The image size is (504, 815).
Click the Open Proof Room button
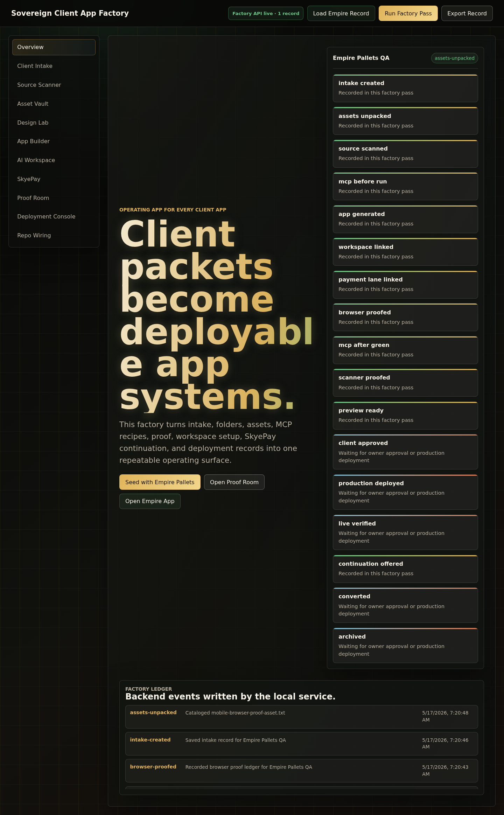[234, 482]
